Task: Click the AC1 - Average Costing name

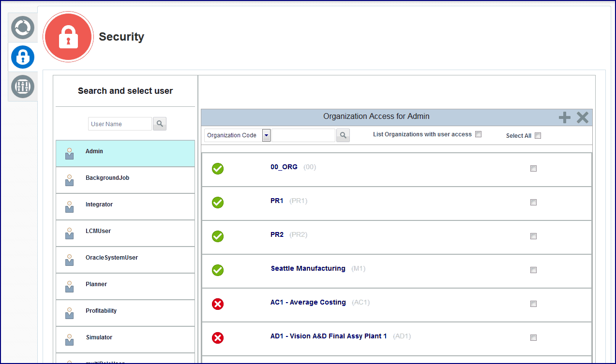Action: tap(308, 303)
